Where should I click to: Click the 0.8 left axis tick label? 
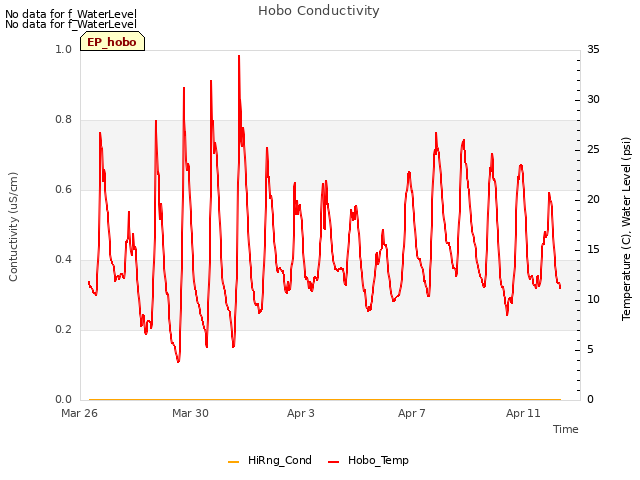63,120
